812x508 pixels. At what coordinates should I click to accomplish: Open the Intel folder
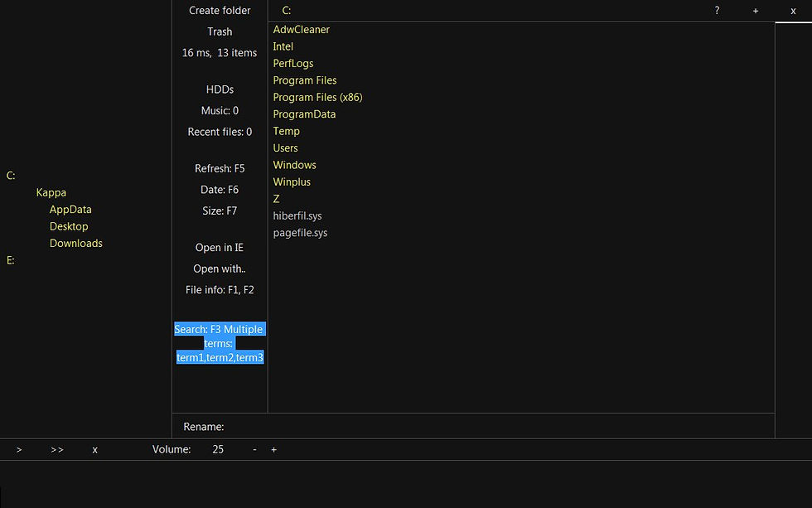pos(283,46)
